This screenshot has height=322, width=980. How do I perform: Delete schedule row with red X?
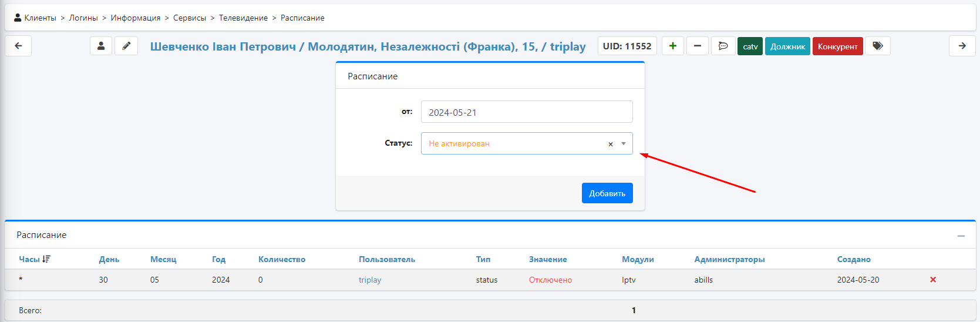click(x=932, y=280)
